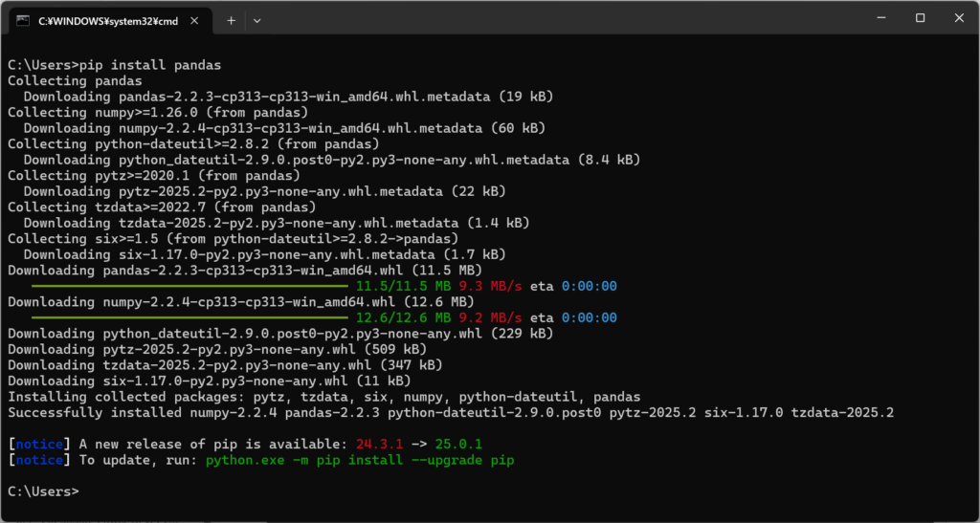The width and height of the screenshot is (980, 523).
Task: Click the pytz whl (509 kB) download line
Action: (x=217, y=349)
